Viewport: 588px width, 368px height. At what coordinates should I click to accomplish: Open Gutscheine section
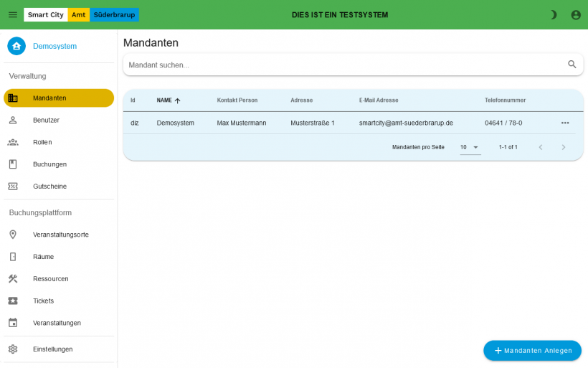point(49,187)
